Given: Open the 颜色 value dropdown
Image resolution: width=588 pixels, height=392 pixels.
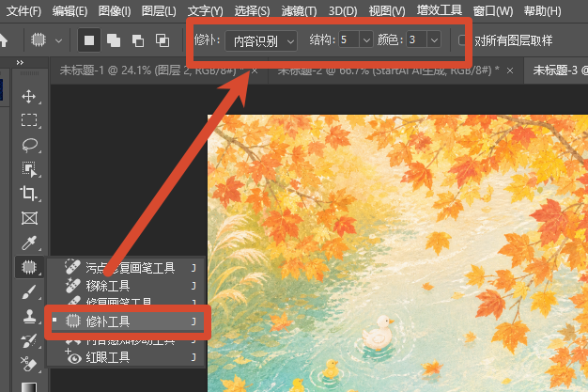Looking at the screenshot, I should pos(434,39).
